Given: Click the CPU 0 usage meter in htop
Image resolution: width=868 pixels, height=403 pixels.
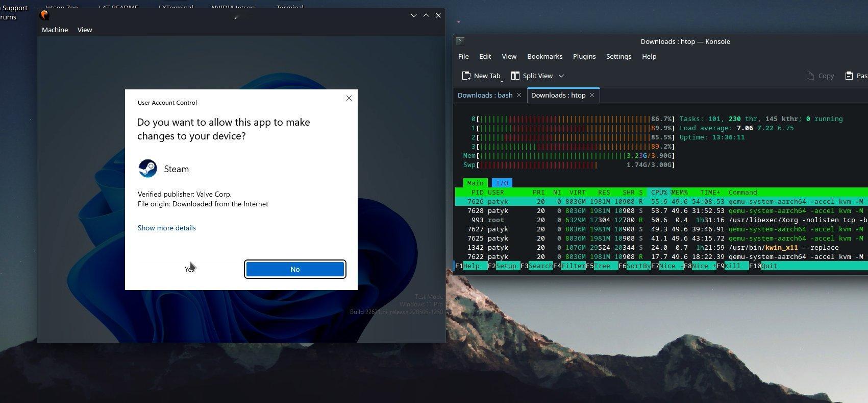Looking at the screenshot, I should pyautogui.click(x=573, y=118).
